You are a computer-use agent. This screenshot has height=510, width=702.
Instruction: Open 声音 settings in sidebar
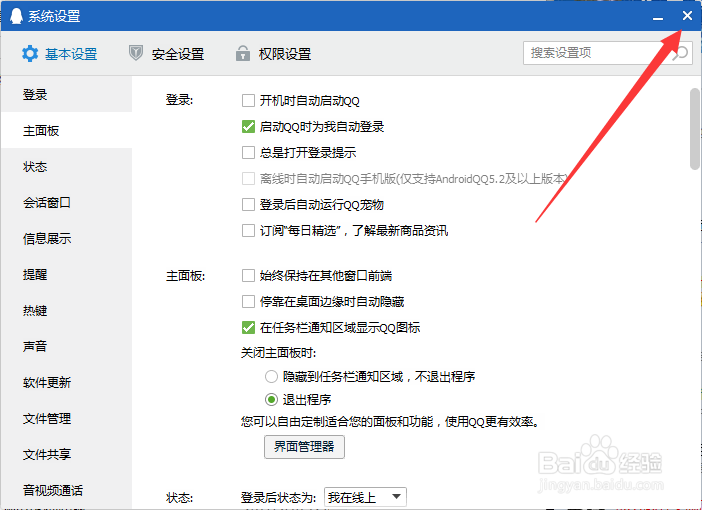point(67,346)
